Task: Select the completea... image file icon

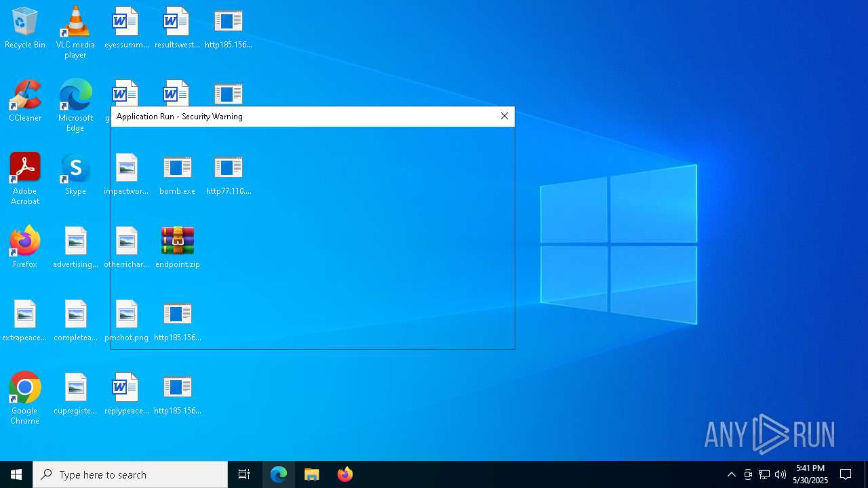Action: [x=75, y=321]
